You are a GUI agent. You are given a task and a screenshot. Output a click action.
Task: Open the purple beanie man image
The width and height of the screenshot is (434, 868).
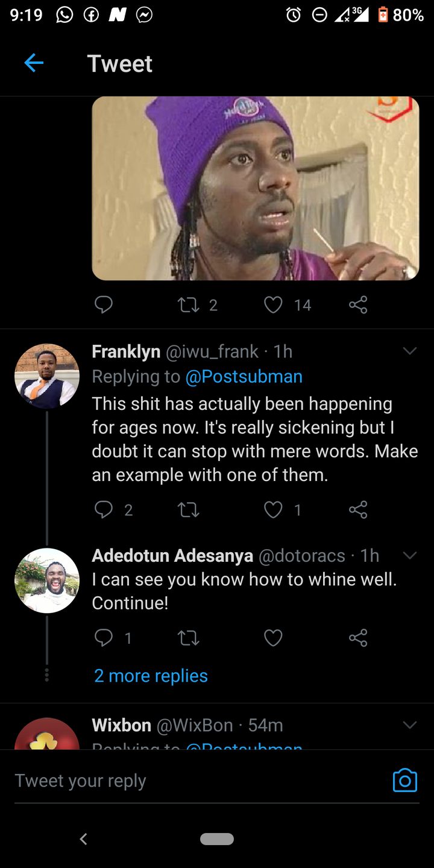point(256,188)
